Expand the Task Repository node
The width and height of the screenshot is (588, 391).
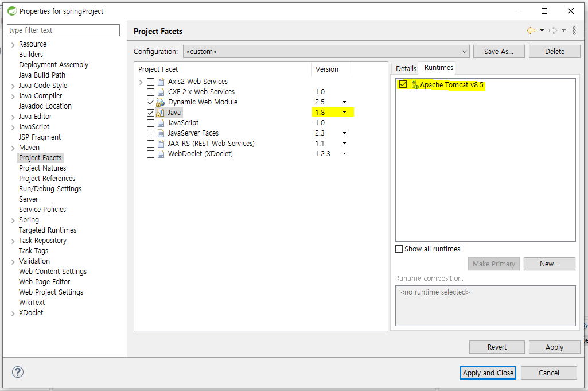(13, 241)
